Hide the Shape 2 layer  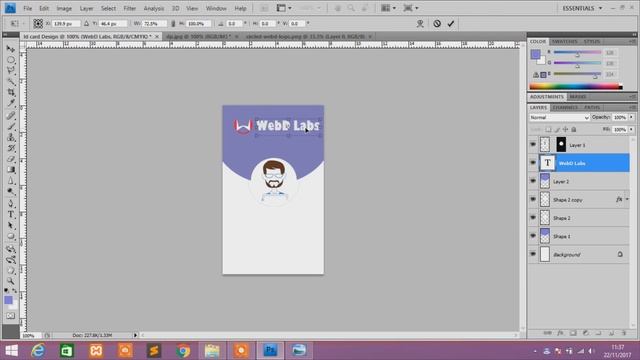(533, 218)
